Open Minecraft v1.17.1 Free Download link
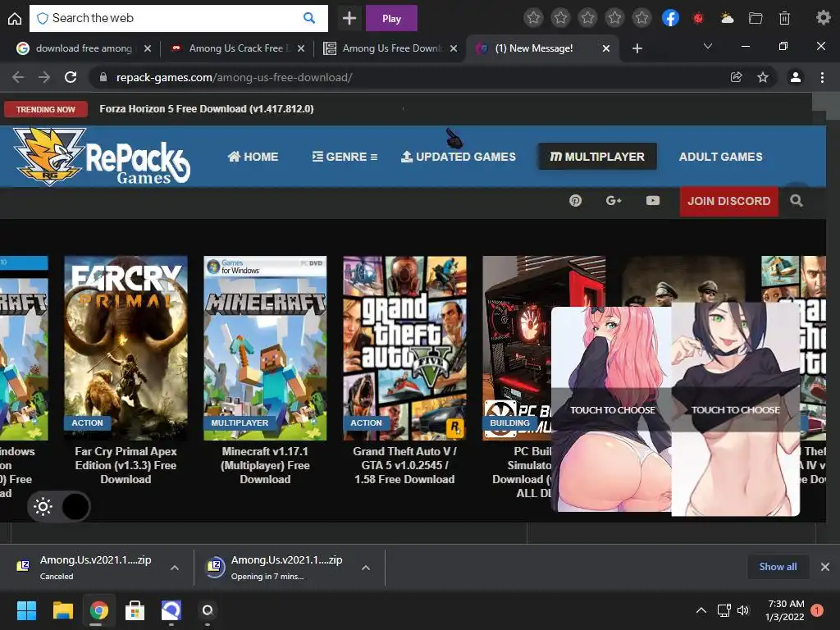 point(265,465)
